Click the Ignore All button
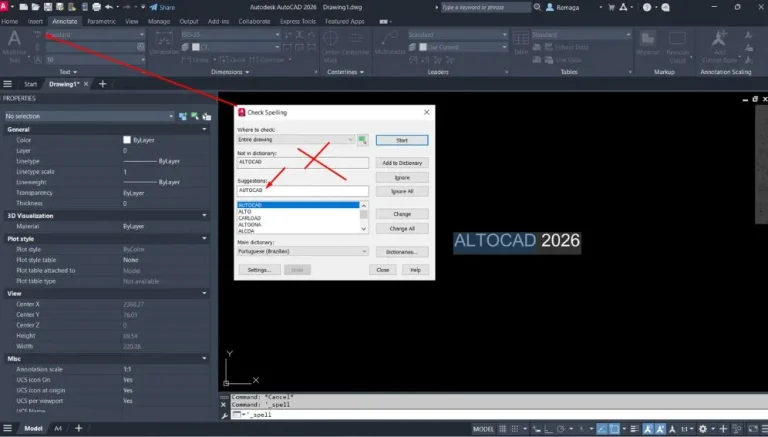 click(x=402, y=192)
